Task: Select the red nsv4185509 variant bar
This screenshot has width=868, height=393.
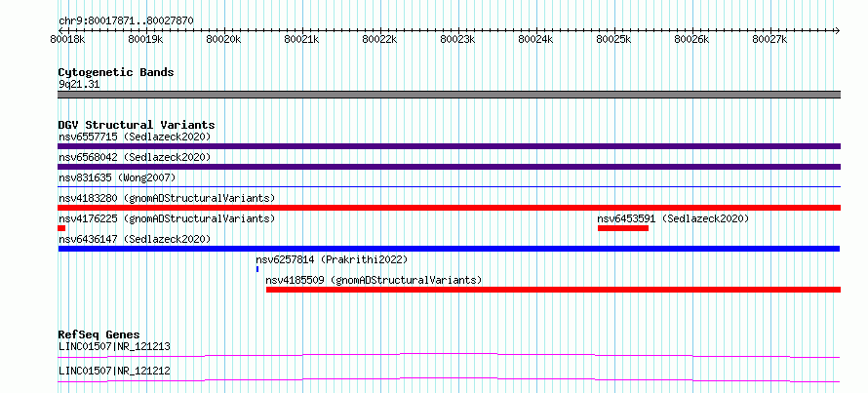Action: (x=554, y=290)
